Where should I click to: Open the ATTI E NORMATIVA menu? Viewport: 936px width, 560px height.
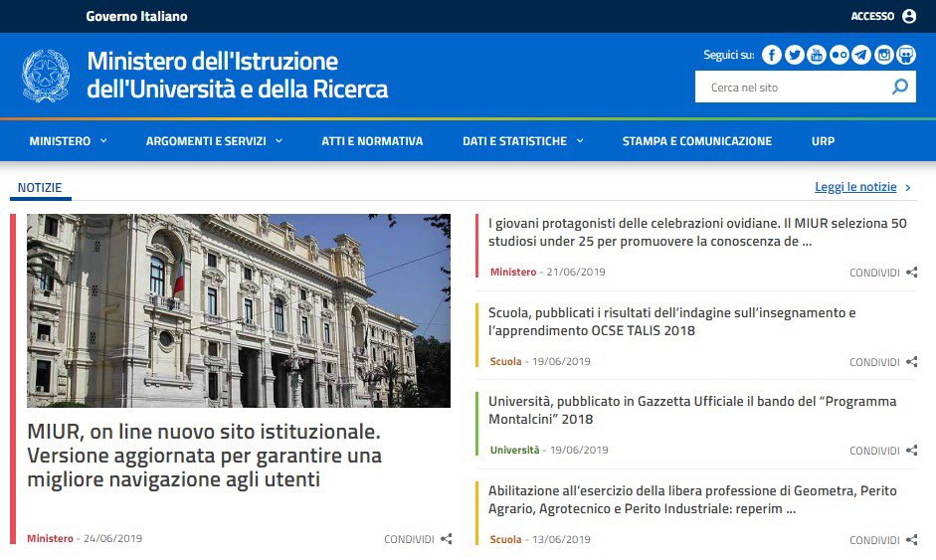[x=372, y=141]
